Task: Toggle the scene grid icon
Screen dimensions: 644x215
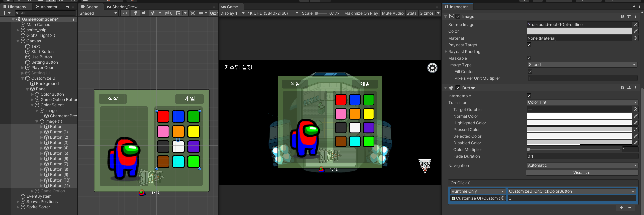Action: 178,13
